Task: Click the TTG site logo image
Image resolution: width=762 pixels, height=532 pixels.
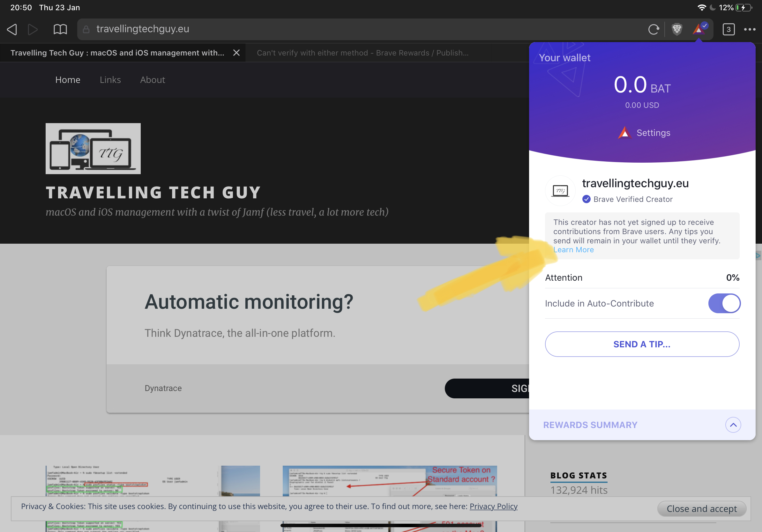Action: click(93, 149)
